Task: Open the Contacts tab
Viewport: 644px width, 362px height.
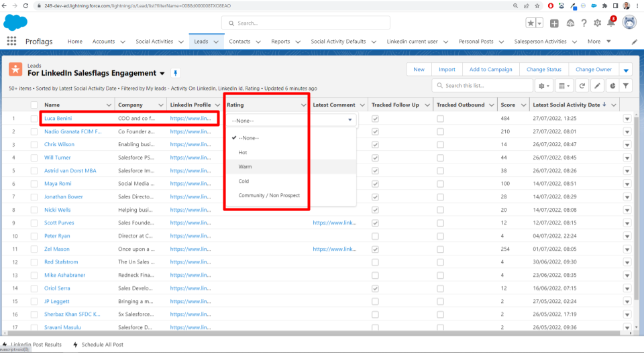Action: [239, 42]
